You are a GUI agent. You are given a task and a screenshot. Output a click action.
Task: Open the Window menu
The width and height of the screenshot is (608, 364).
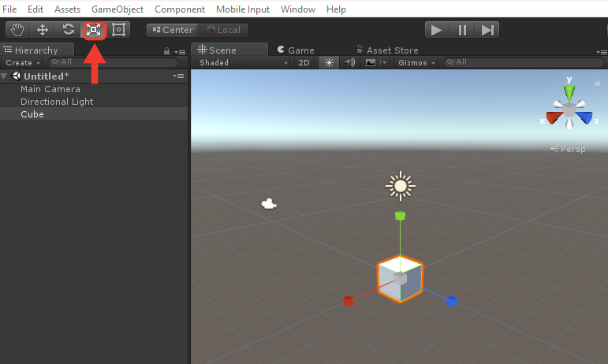(x=298, y=9)
